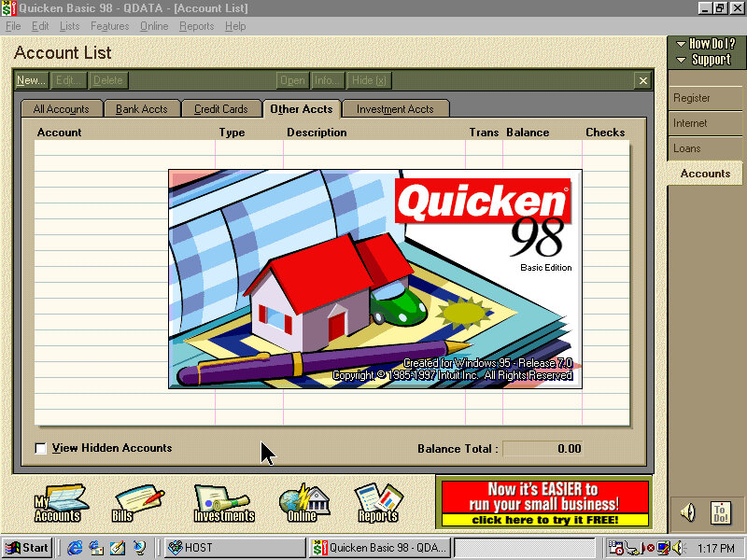The image size is (747, 560).
Task: Click the New... button
Action: [31, 81]
